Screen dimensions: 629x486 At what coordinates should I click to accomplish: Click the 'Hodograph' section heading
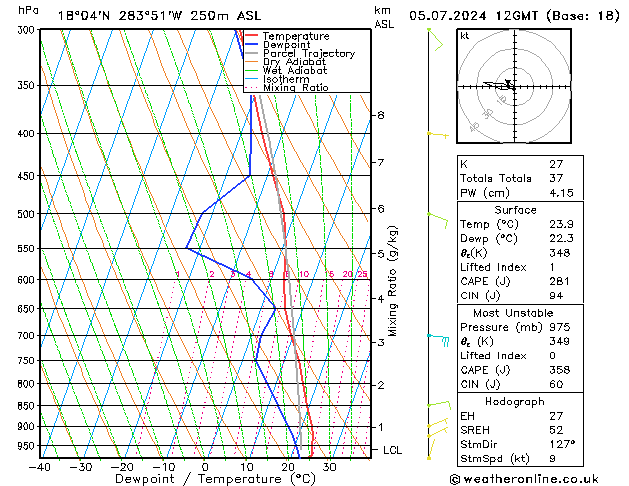[x=515, y=401]
